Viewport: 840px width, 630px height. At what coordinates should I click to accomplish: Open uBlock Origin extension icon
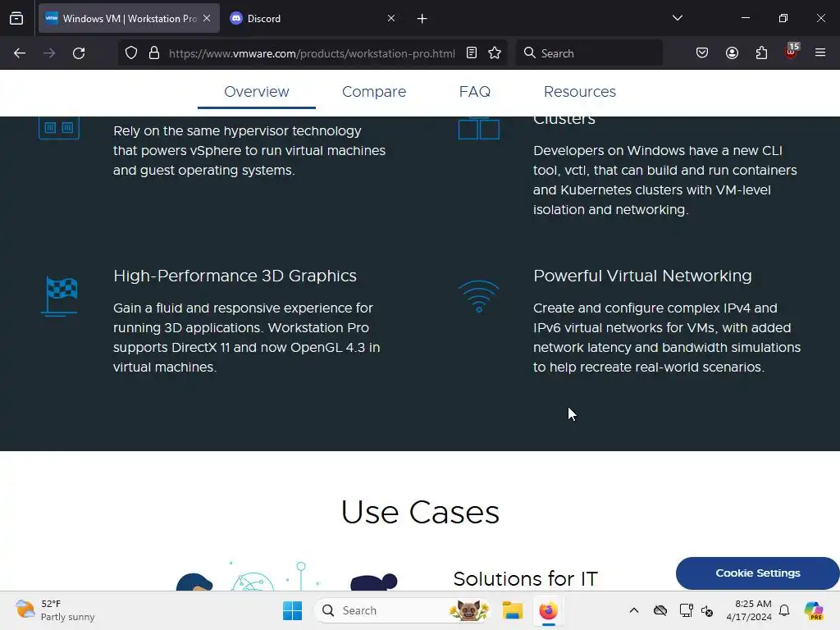[x=792, y=52]
